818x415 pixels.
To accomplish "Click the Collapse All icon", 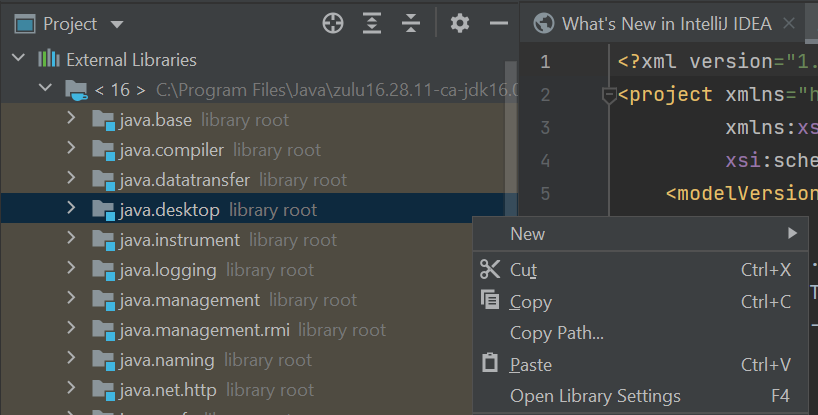I will [411, 23].
